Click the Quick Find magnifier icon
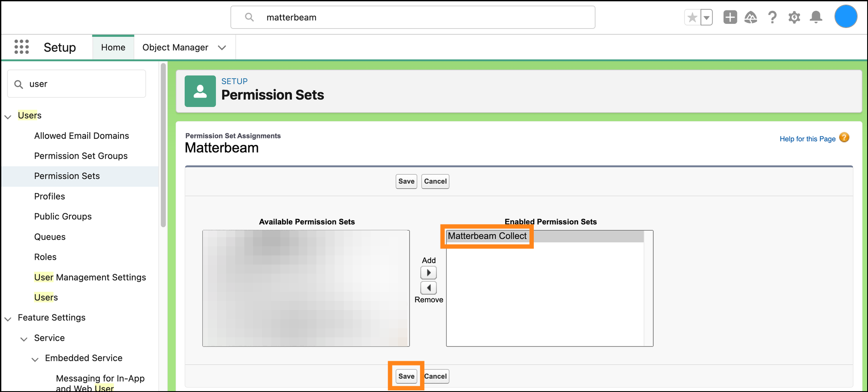Screen dimensions: 868x392 tap(19, 84)
